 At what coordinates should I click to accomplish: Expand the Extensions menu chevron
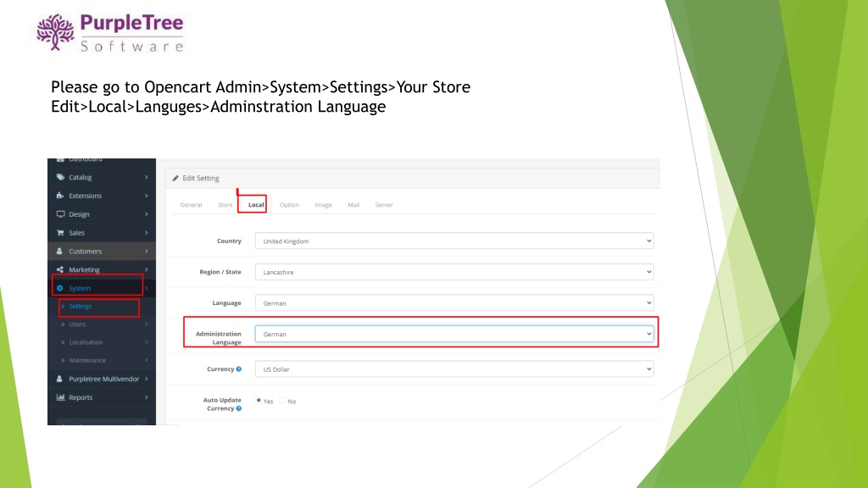[x=147, y=196]
